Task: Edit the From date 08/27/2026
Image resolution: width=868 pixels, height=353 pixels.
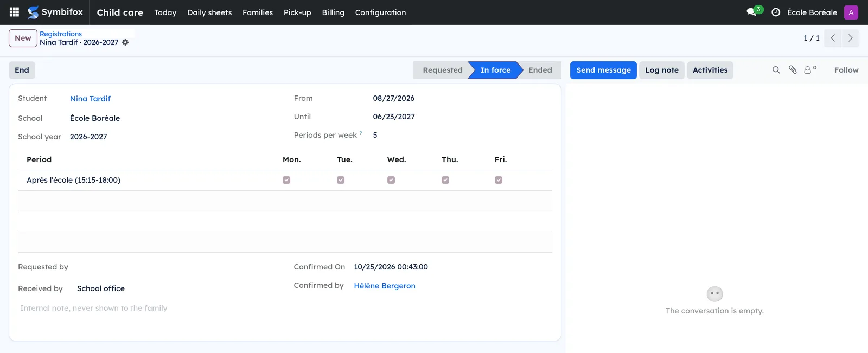Action: (394, 98)
